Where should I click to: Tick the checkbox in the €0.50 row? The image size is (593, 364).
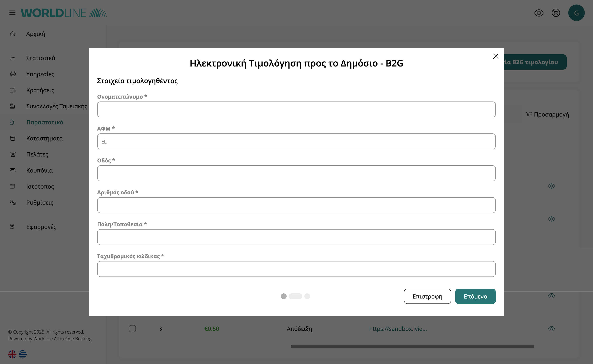click(x=132, y=329)
